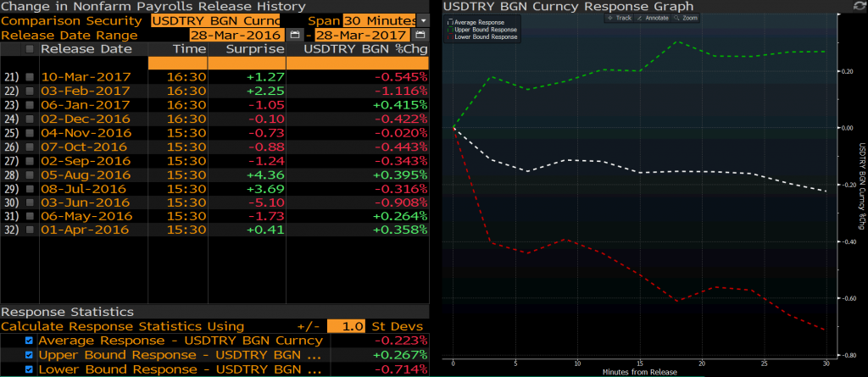Click the -0.223% average response value
The width and height of the screenshot is (868, 377).
point(401,341)
